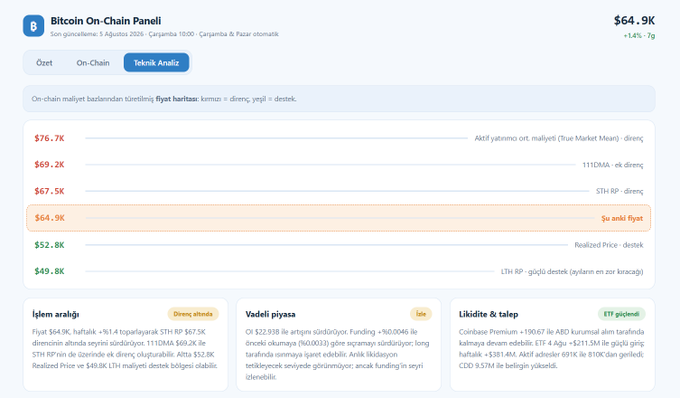The image size is (680, 398).
Task: Click the Direnç altında badge
Action: 193,314
